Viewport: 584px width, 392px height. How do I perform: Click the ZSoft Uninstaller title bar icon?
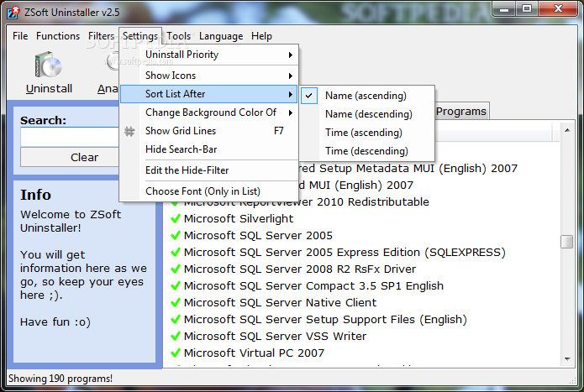[x=13, y=13]
